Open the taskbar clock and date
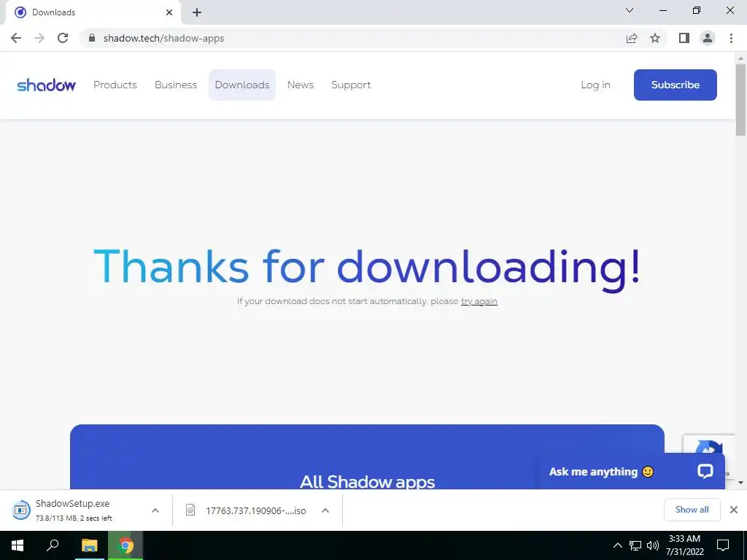Viewport: 747px width, 560px height. coord(684,545)
